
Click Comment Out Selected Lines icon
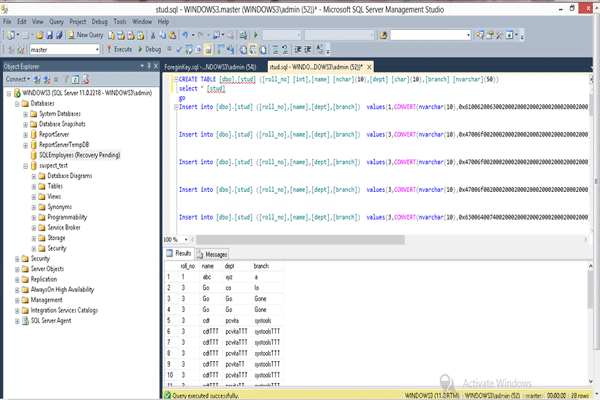click(276, 49)
